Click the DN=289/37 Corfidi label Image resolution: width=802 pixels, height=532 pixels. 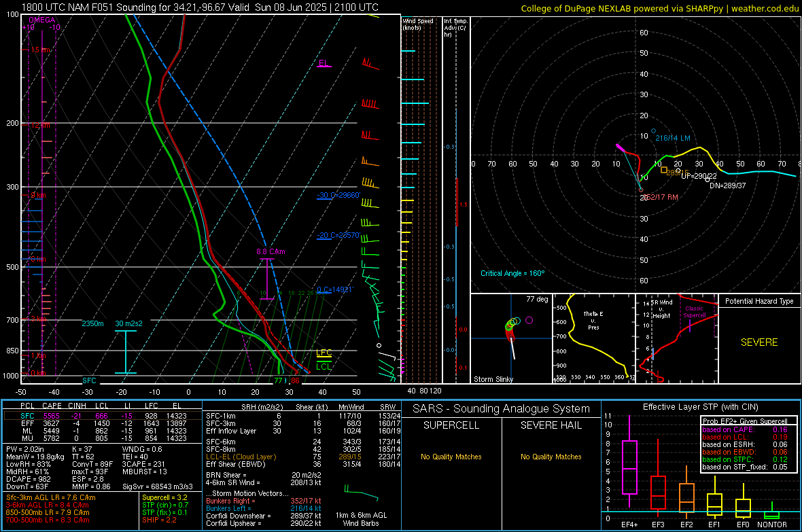click(727, 185)
